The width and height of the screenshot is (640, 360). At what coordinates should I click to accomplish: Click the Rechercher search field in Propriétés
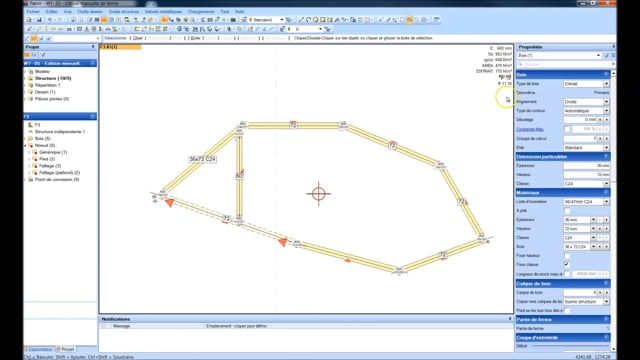(565, 64)
